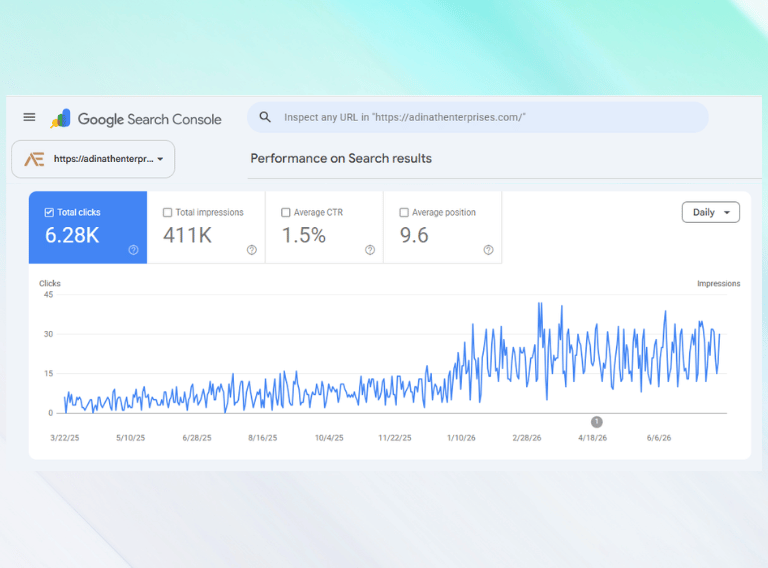Open help icon on Average position card
Viewport: 768px width, 568px height.
coord(488,250)
